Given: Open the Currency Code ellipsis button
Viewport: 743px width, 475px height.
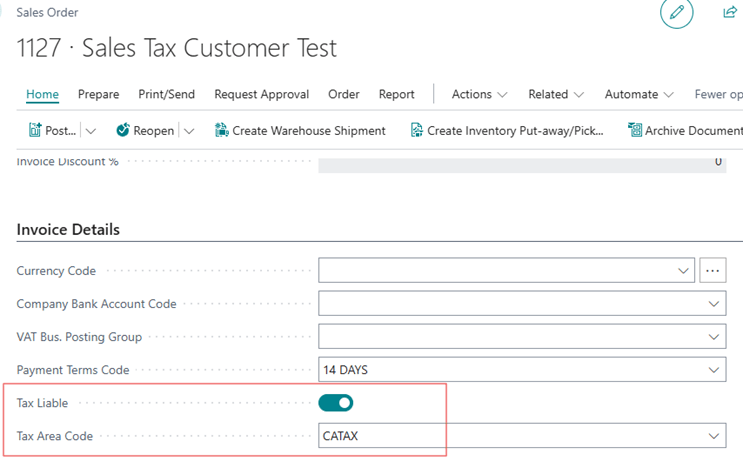Looking at the screenshot, I should point(712,271).
